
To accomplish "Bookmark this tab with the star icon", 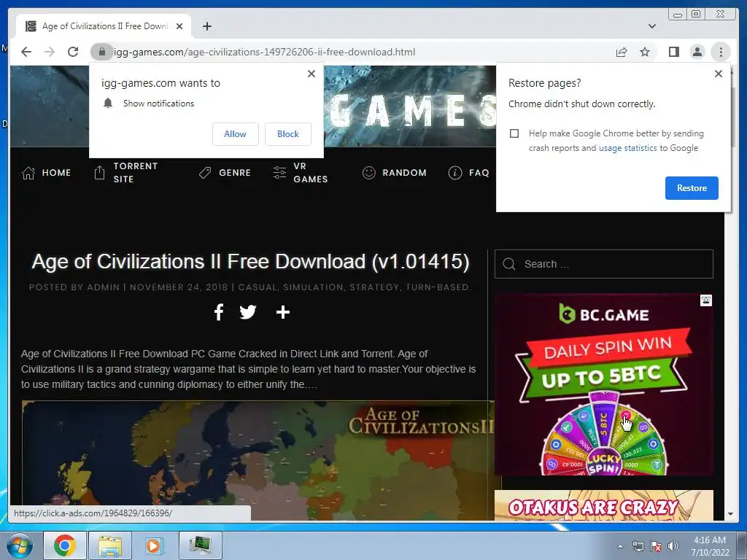I will [x=645, y=52].
